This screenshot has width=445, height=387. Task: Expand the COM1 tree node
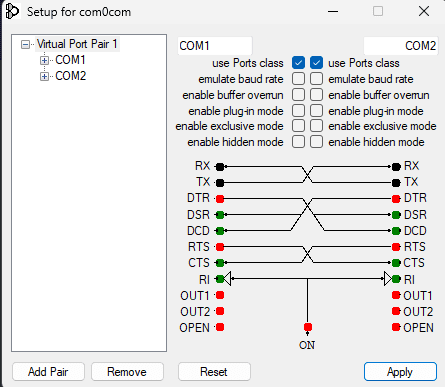click(x=44, y=60)
